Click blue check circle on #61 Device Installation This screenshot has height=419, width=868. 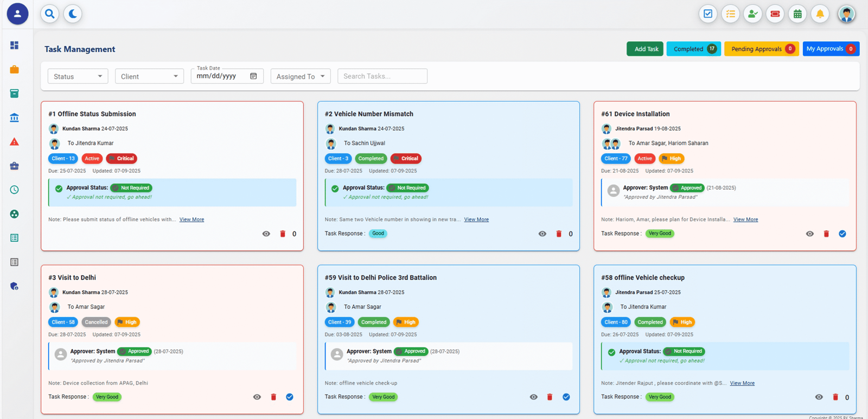coord(843,234)
